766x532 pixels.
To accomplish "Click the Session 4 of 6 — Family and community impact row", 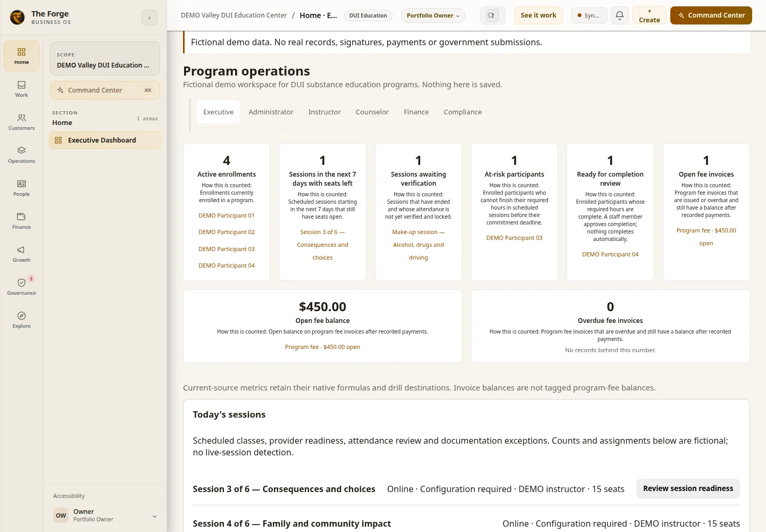I will pos(466,523).
